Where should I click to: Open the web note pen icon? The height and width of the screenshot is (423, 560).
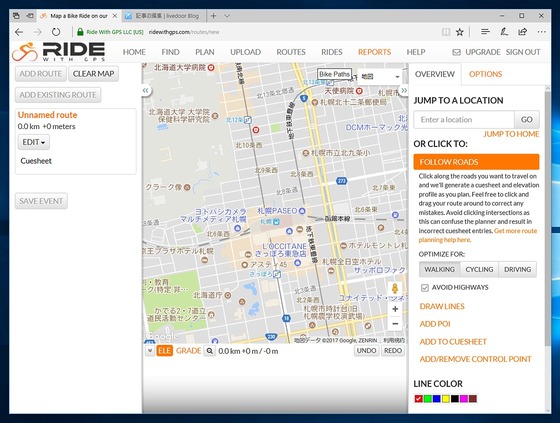point(504,32)
